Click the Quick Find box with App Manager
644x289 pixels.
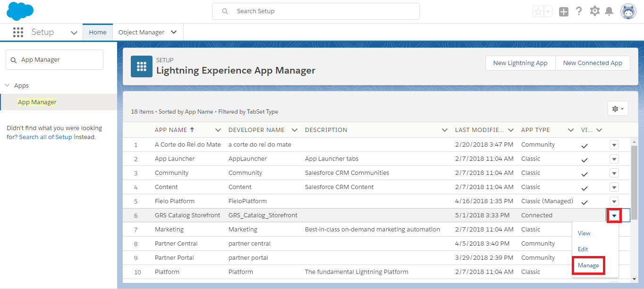pyautogui.click(x=54, y=60)
